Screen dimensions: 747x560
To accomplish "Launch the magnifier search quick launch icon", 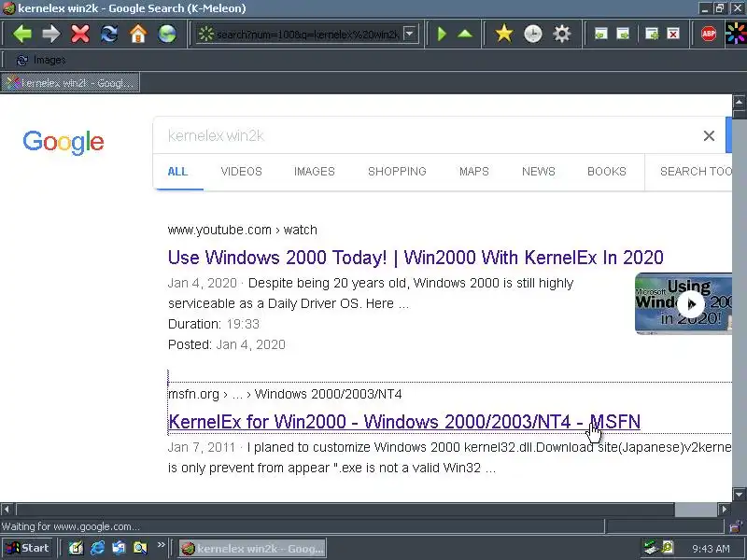I will pyautogui.click(x=140, y=548).
